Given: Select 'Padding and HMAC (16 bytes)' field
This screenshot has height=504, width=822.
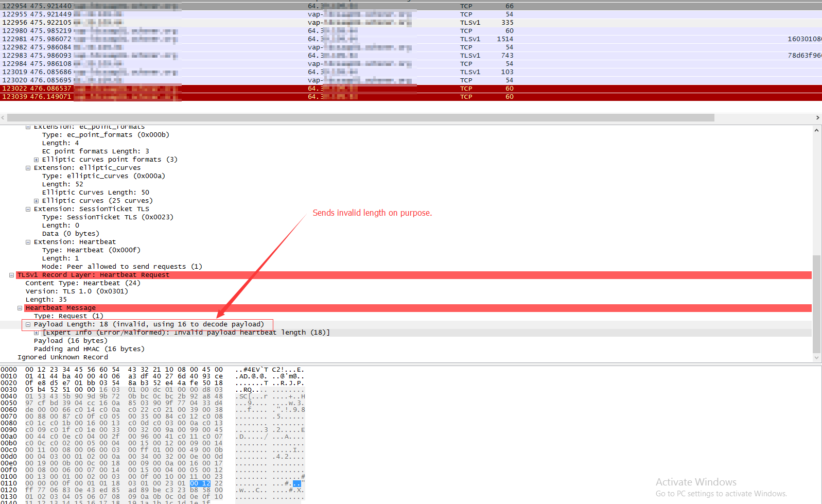Looking at the screenshot, I should click(89, 349).
